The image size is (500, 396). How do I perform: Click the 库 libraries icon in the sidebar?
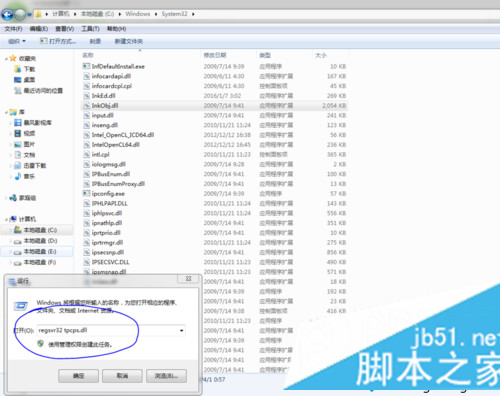point(13,112)
